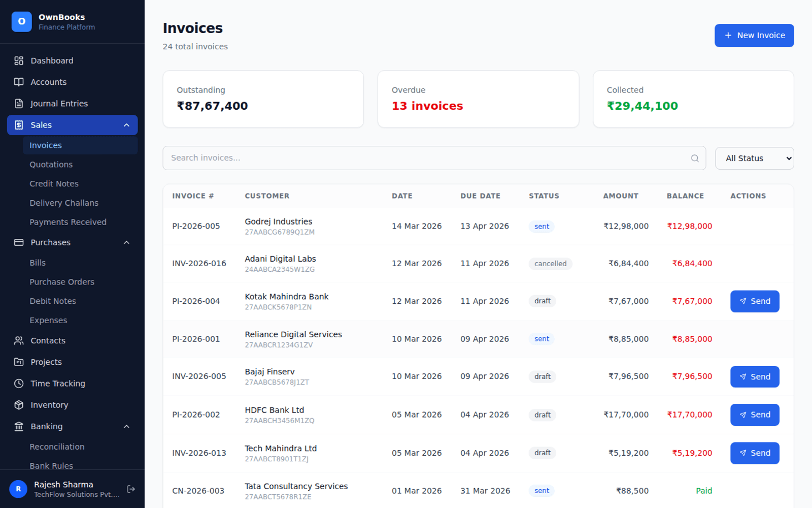Focus the Search invoices field
The image size is (812, 508).
pyautogui.click(x=434, y=158)
